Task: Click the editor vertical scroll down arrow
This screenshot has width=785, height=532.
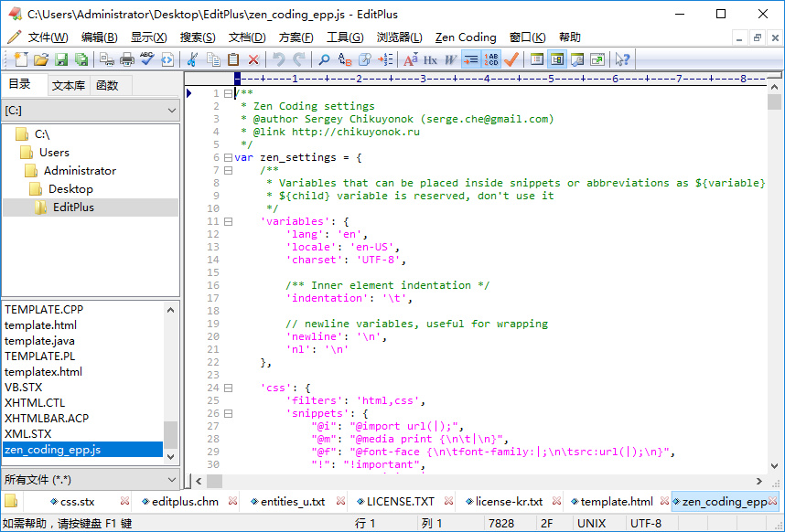Action: 774,466
